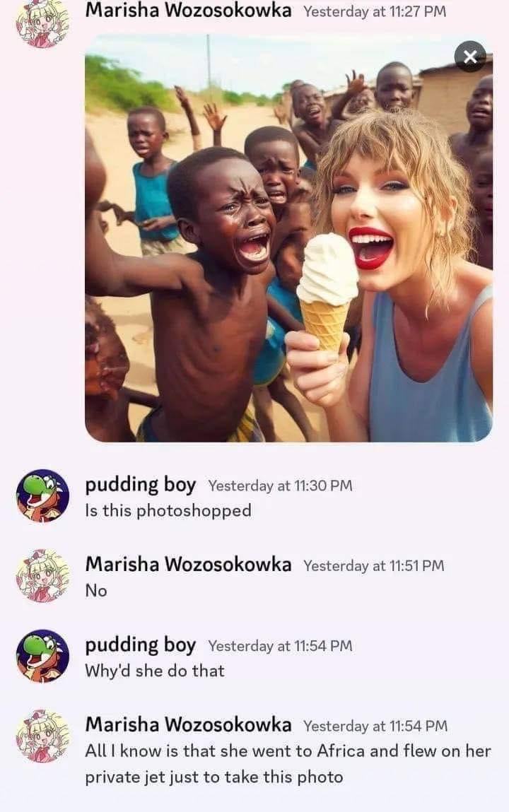This screenshot has width=509, height=812.
Task: Click Marisha's avatar next to the "No" message
Action: (42, 576)
